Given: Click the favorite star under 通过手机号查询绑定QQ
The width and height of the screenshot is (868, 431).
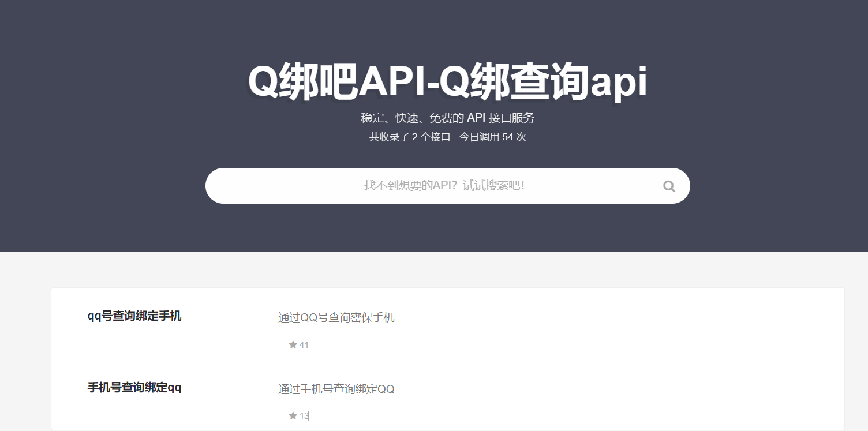Looking at the screenshot, I should click(x=293, y=415).
